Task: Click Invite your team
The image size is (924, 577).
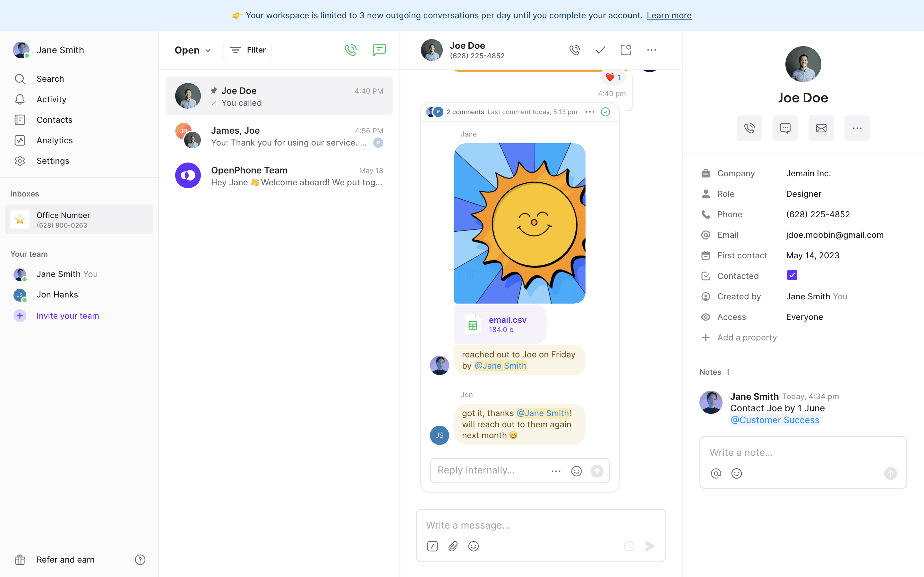Action: click(68, 316)
